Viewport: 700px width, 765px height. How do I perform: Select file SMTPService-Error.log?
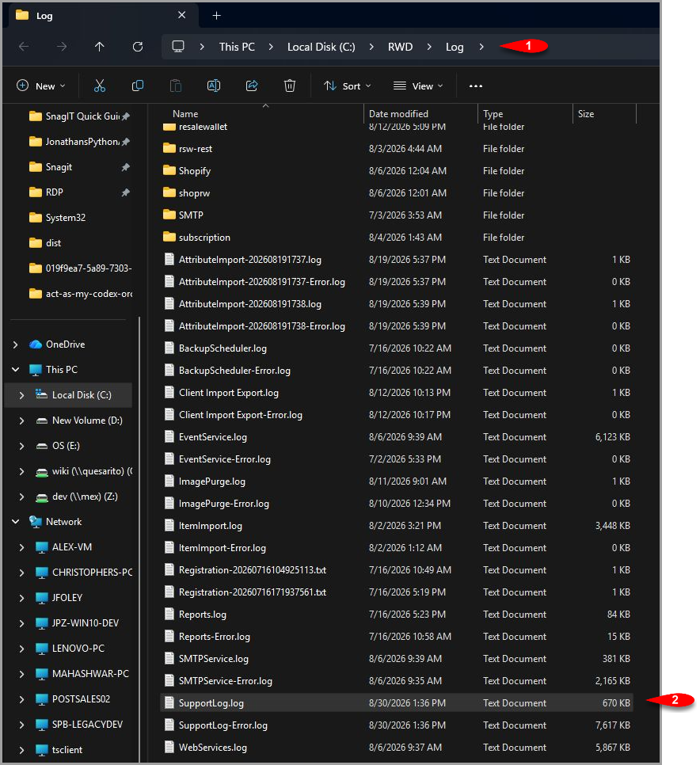[226, 680]
